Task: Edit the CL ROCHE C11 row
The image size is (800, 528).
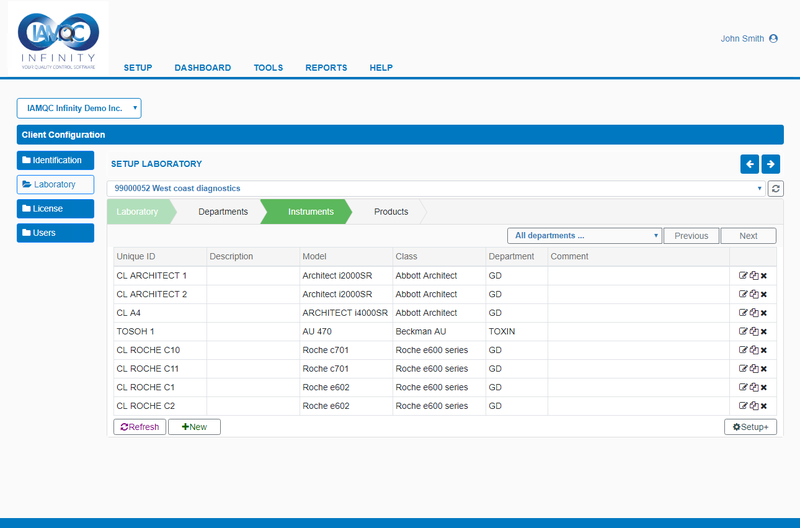Action: click(743, 368)
